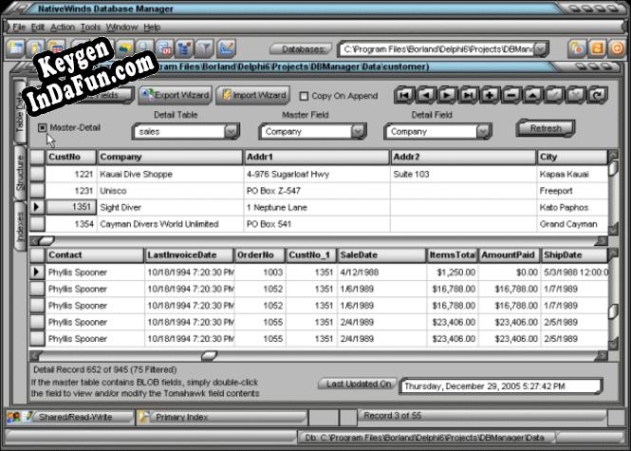Open the Help menu
The height and width of the screenshot is (451, 631).
point(152,27)
